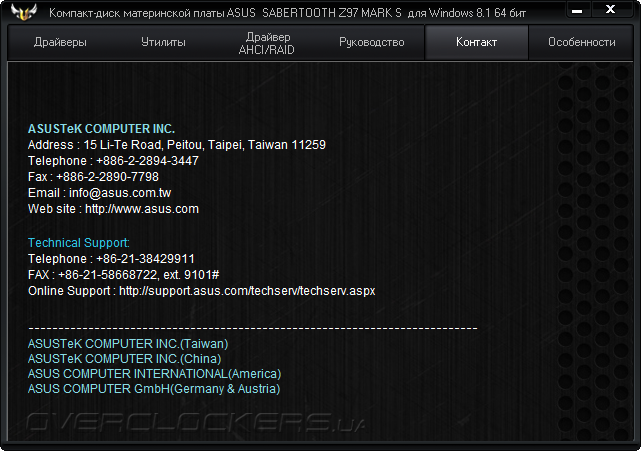Click the TUF winged logo icon
This screenshot has height=451, width=641.
click(24, 11)
